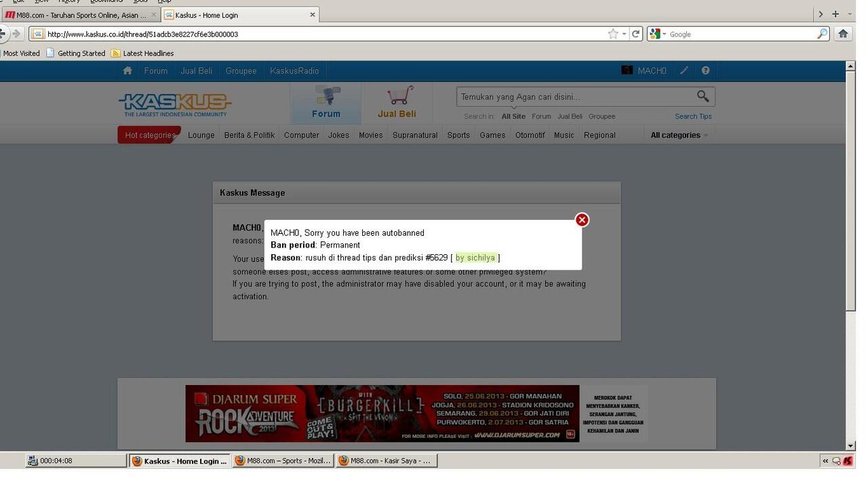Click the browser search magnifier icon

point(822,34)
